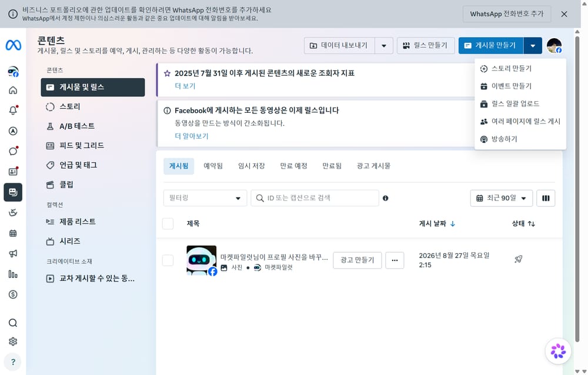Image resolution: width=588 pixels, height=375 pixels.
Task: Select all posts header checkbox
Action: click(168, 223)
